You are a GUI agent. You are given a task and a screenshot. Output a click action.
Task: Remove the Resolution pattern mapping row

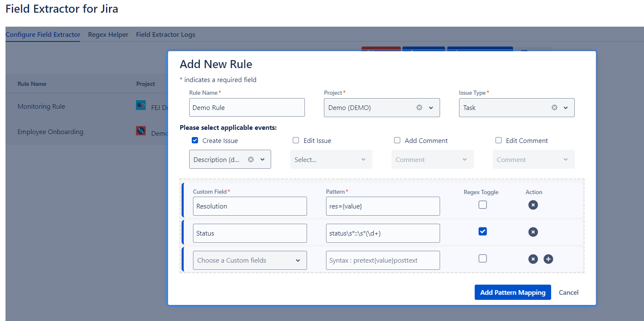tap(533, 205)
